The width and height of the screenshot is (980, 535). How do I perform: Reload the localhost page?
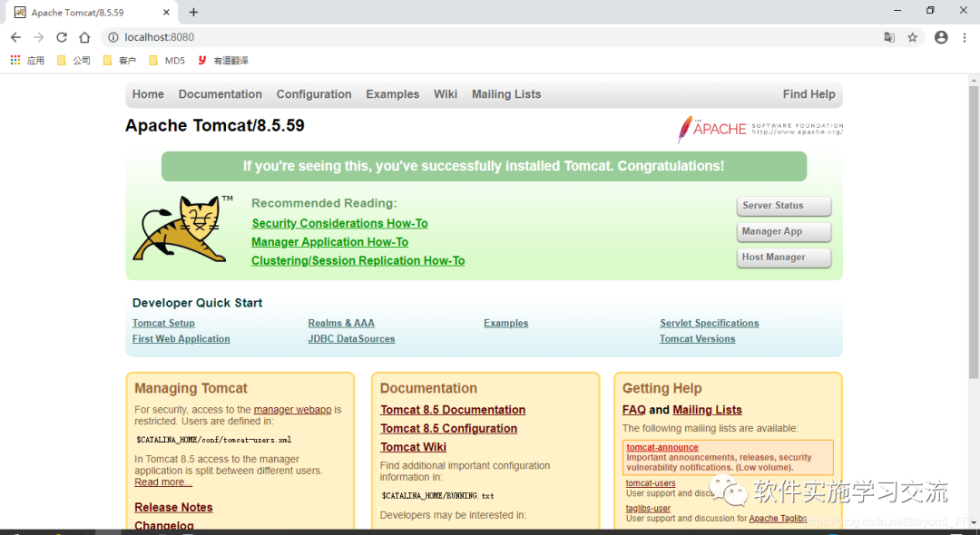point(62,37)
